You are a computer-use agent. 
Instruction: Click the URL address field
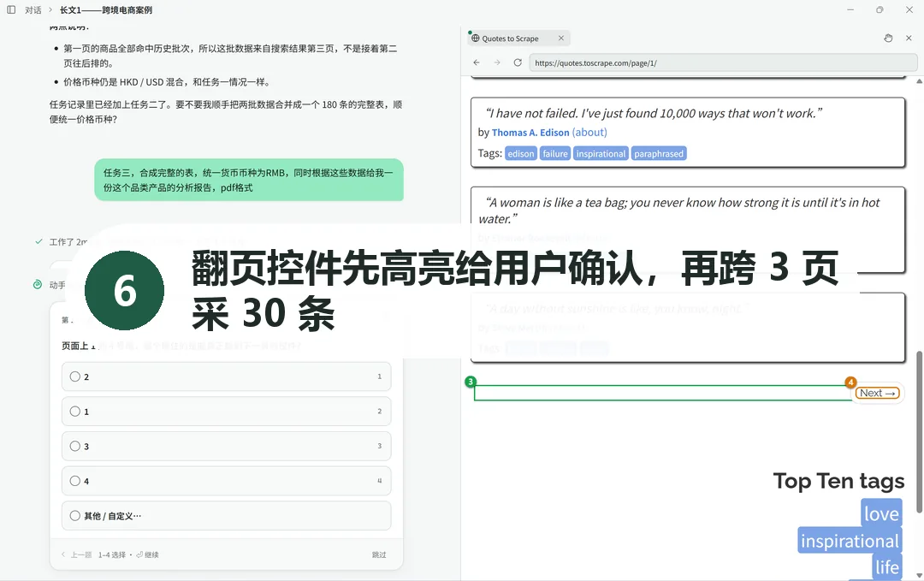(x=723, y=62)
